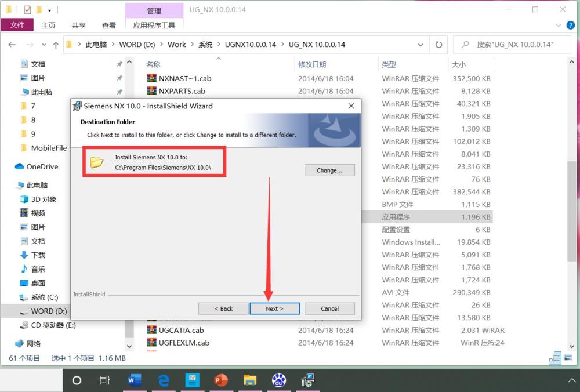Expand the address bar history dropdown

click(422, 45)
